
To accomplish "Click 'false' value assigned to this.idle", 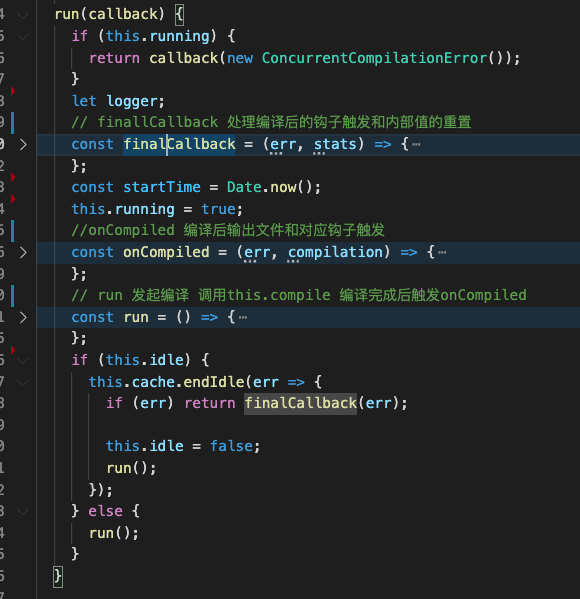I will tap(231, 446).
